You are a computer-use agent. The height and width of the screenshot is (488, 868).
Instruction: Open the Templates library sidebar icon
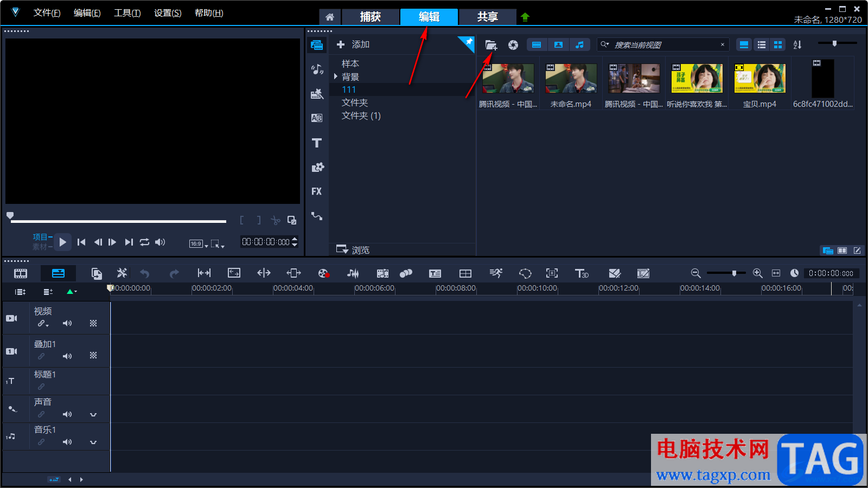pyautogui.click(x=317, y=94)
